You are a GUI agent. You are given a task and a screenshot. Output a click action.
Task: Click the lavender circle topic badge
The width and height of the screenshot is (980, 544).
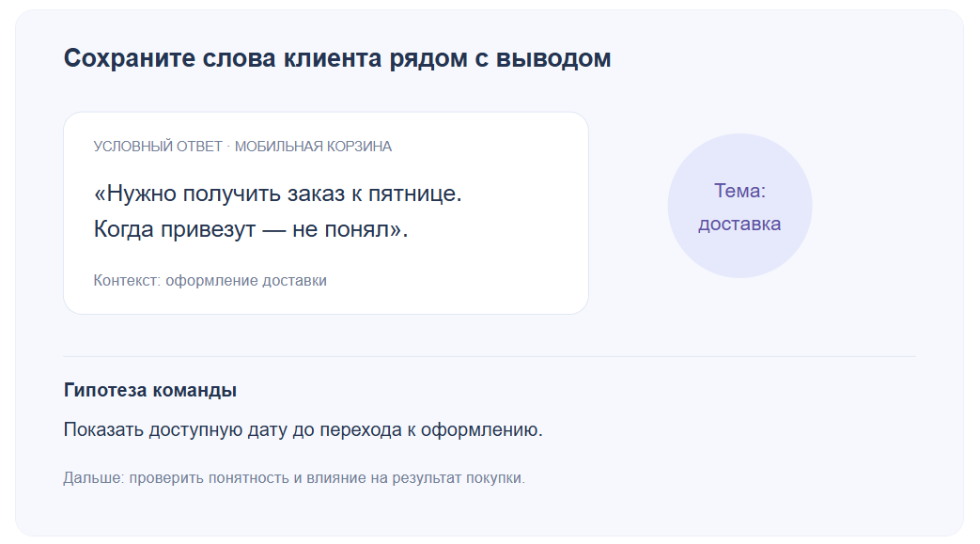pos(739,206)
